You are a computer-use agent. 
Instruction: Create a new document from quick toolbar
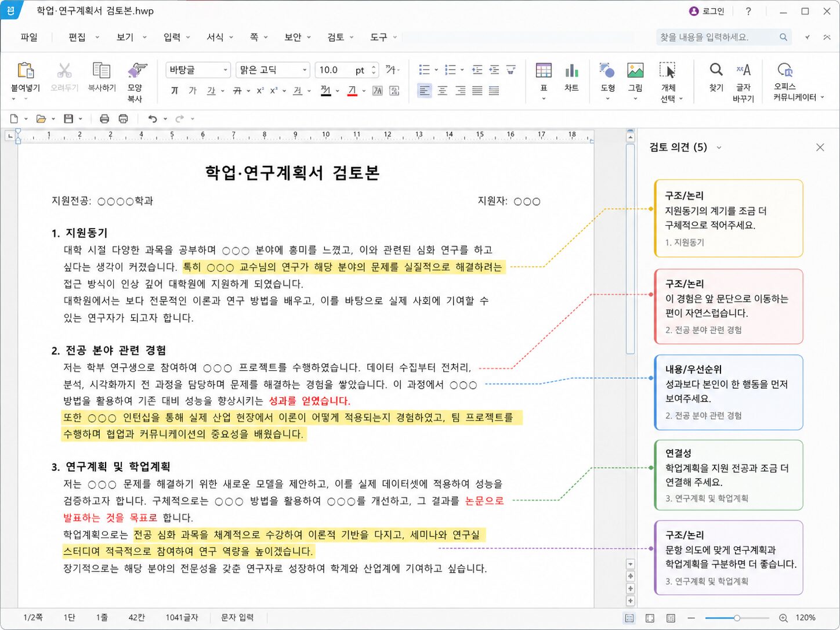pyautogui.click(x=14, y=119)
